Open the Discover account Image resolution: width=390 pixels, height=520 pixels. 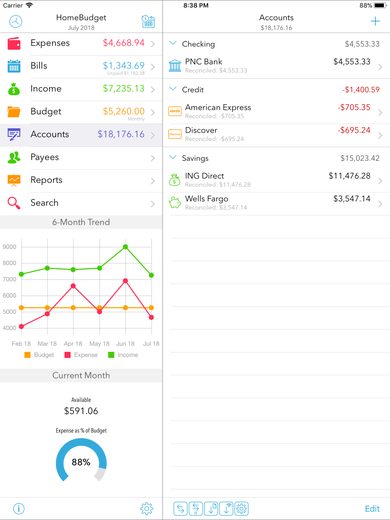276,135
